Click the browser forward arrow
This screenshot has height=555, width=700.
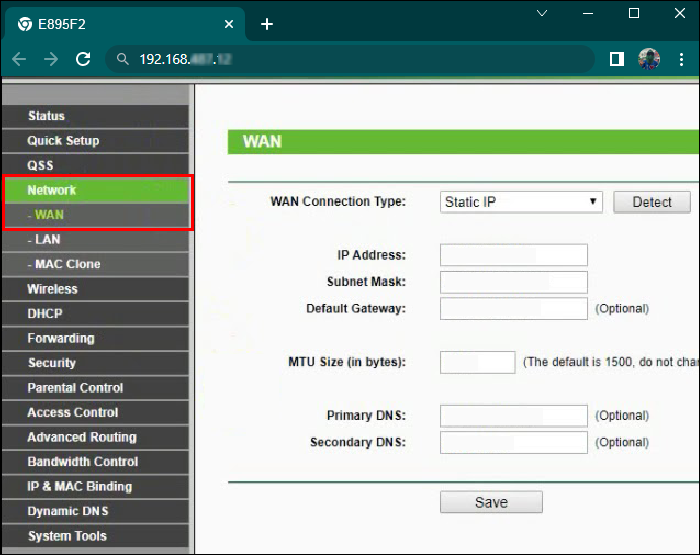tap(48, 59)
